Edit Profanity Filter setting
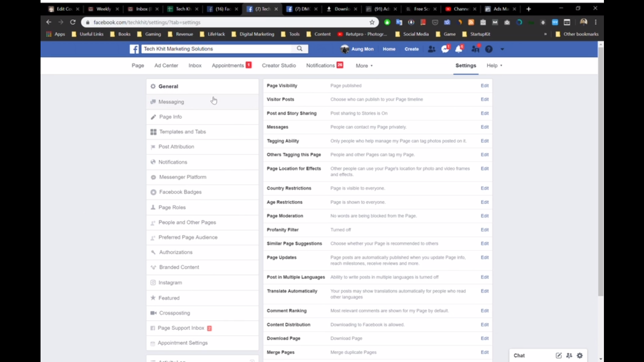The height and width of the screenshot is (362, 644). tap(485, 230)
